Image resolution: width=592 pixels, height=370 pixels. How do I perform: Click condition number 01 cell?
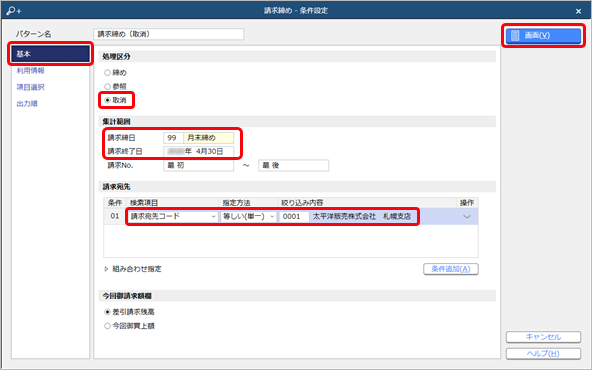115,216
